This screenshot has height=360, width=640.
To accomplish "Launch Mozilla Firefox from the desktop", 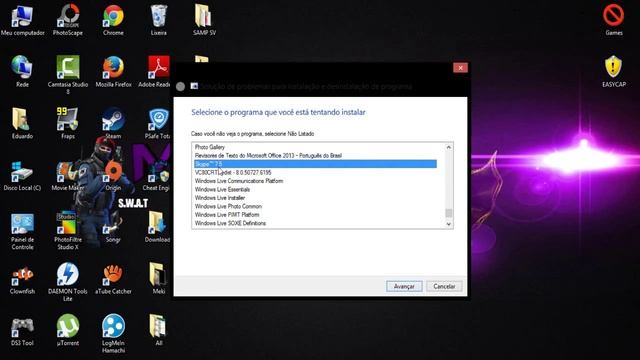I will 113,72.
